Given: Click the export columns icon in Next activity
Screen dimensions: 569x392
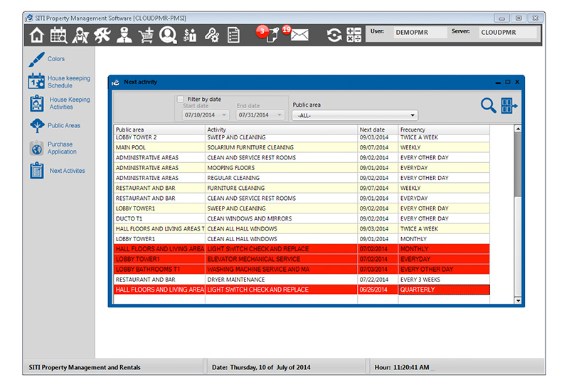Looking at the screenshot, I should pyautogui.click(x=509, y=106).
